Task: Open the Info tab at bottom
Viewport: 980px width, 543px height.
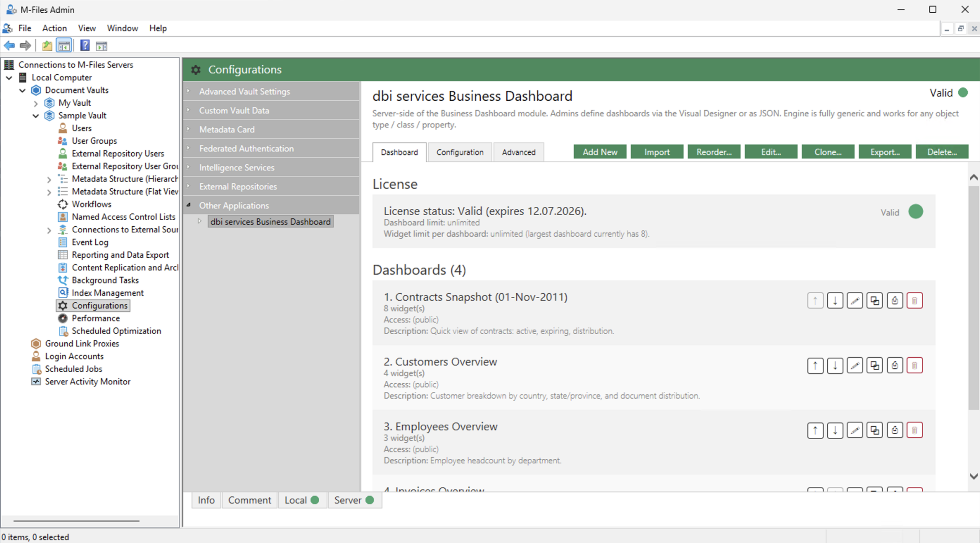Action: (206, 500)
